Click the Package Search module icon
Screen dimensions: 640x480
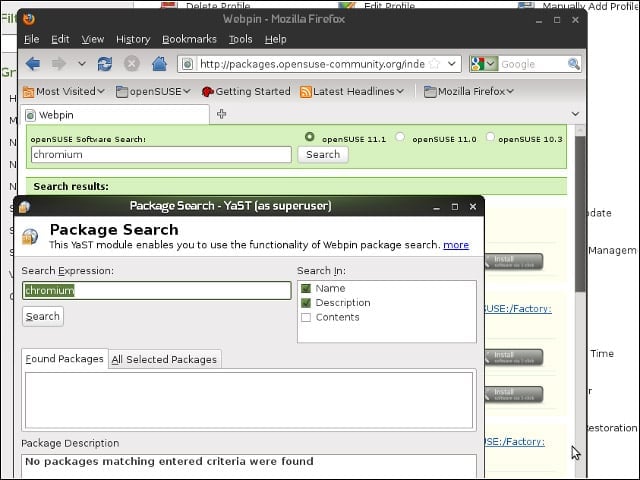pyautogui.click(x=30, y=237)
